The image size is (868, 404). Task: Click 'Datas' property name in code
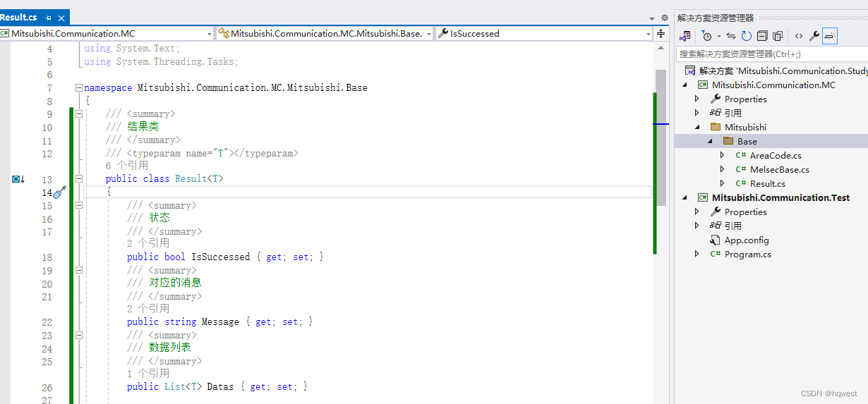point(220,386)
